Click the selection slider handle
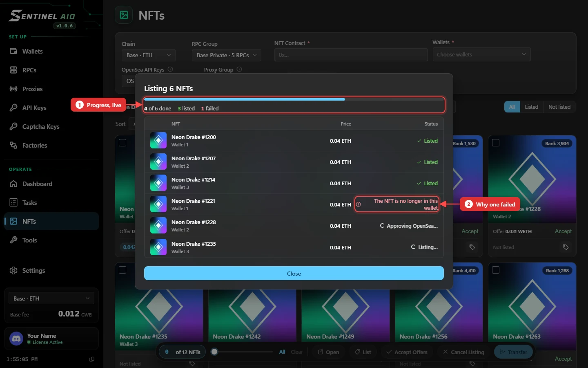588x368 pixels. [x=214, y=352]
